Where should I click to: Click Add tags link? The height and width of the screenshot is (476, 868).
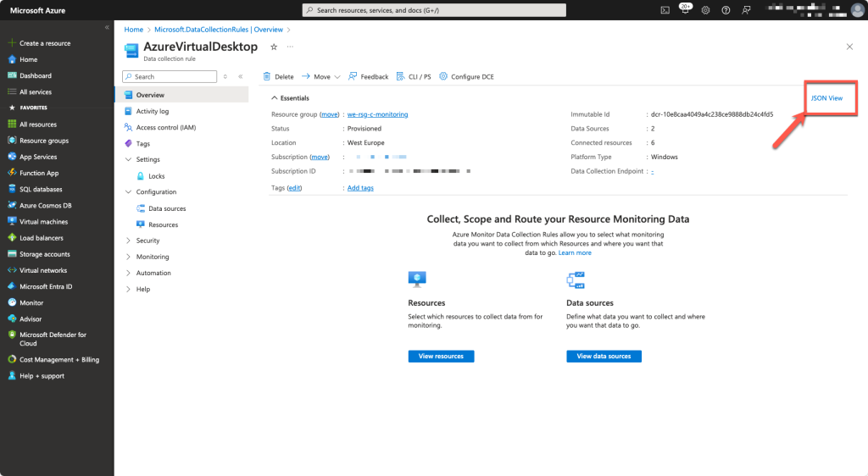coord(360,188)
